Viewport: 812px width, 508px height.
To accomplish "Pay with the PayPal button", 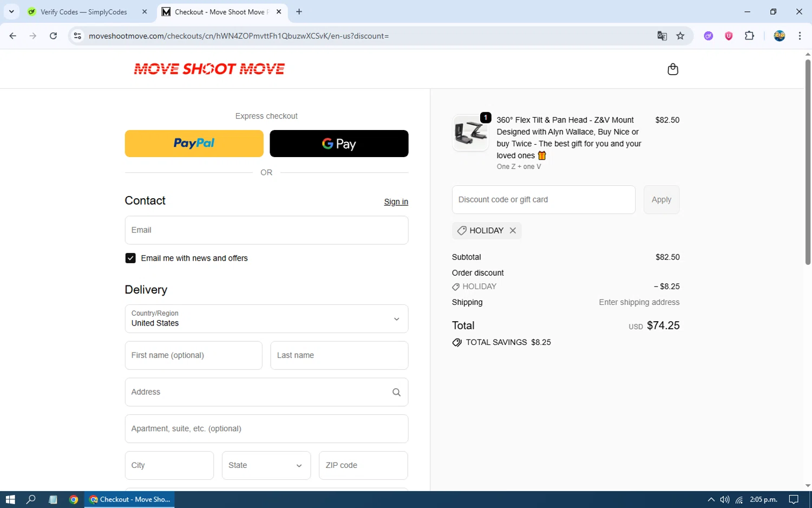I will pyautogui.click(x=194, y=144).
